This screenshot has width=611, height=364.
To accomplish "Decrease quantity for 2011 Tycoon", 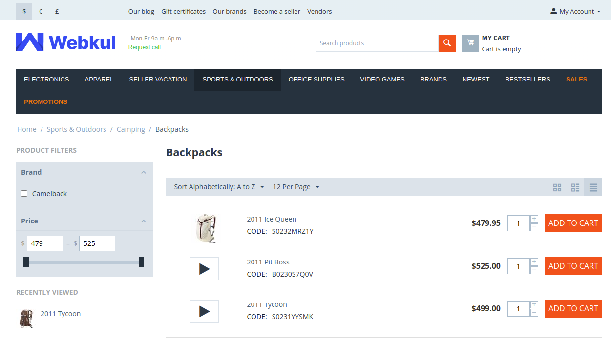I will (x=534, y=313).
